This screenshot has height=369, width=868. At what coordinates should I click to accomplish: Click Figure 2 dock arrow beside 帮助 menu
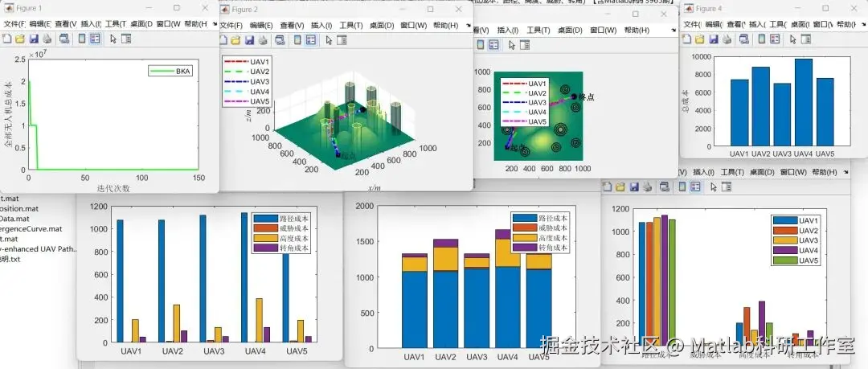(x=467, y=26)
